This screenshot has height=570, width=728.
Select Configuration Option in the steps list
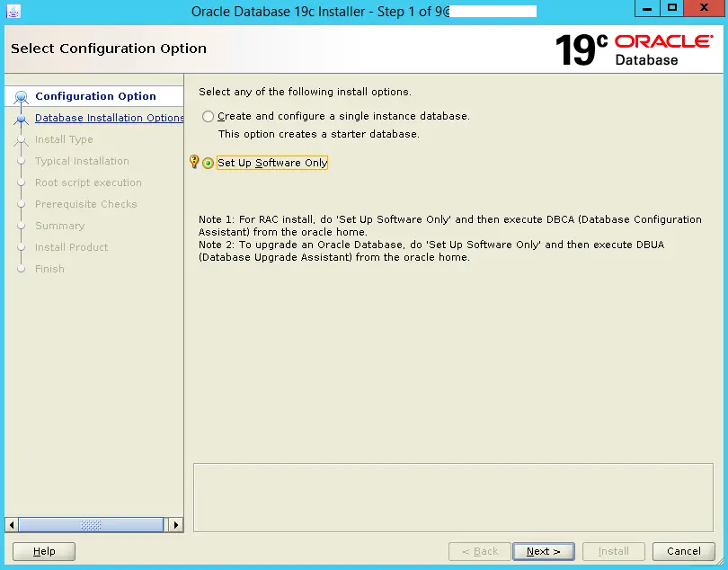[x=95, y=96]
